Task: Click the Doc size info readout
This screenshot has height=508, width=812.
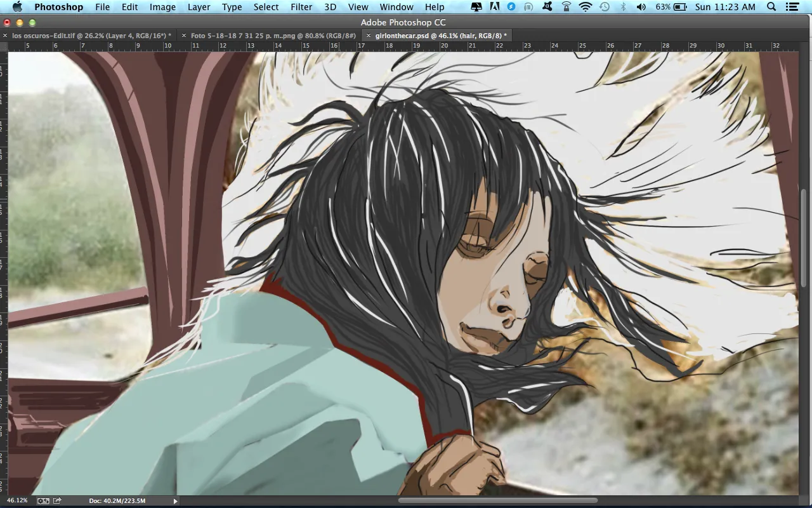Action: pos(117,500)
